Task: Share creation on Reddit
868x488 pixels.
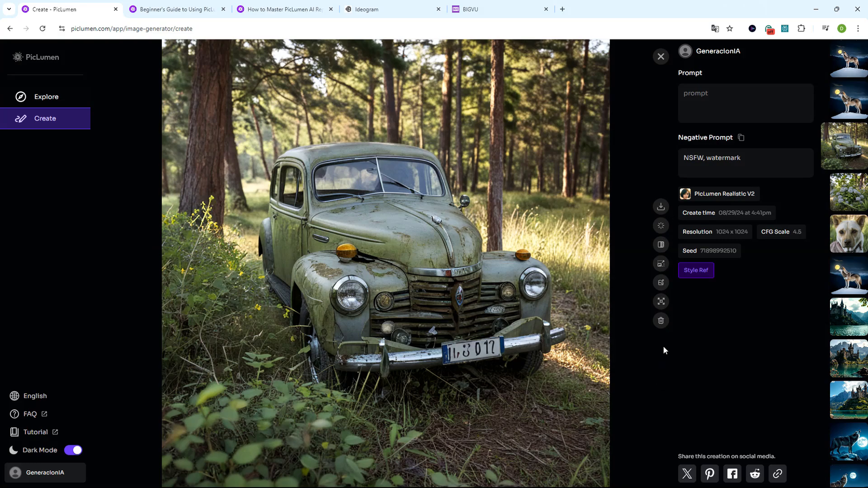Action: 755,473
